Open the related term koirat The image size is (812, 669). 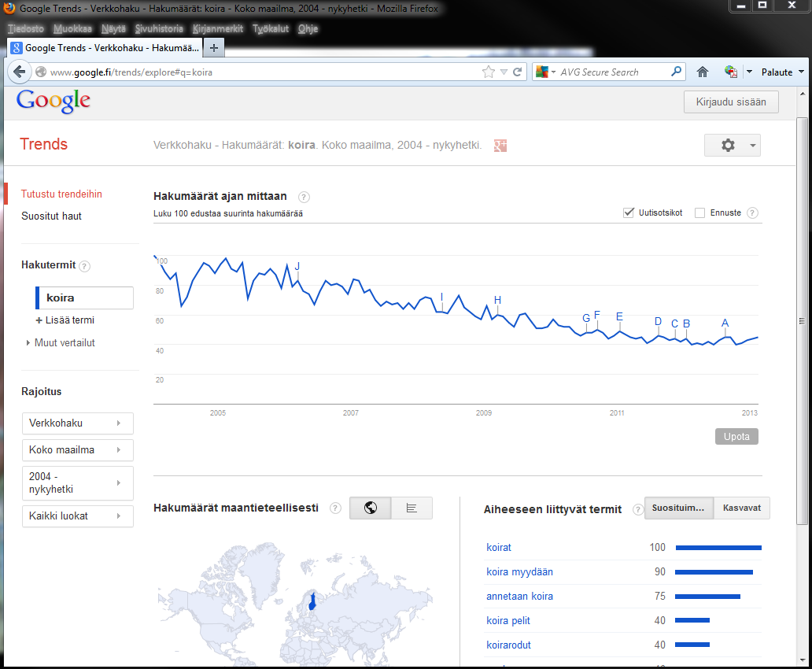[499, 547]
